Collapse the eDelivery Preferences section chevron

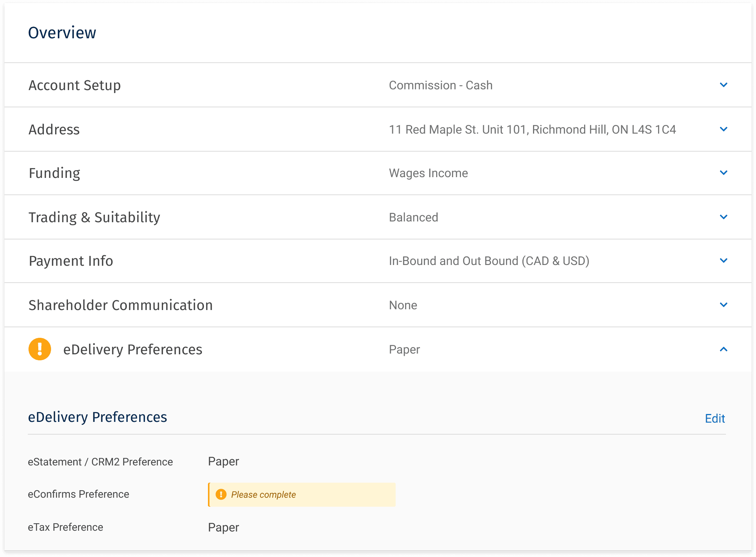click(x=723, y=349)
